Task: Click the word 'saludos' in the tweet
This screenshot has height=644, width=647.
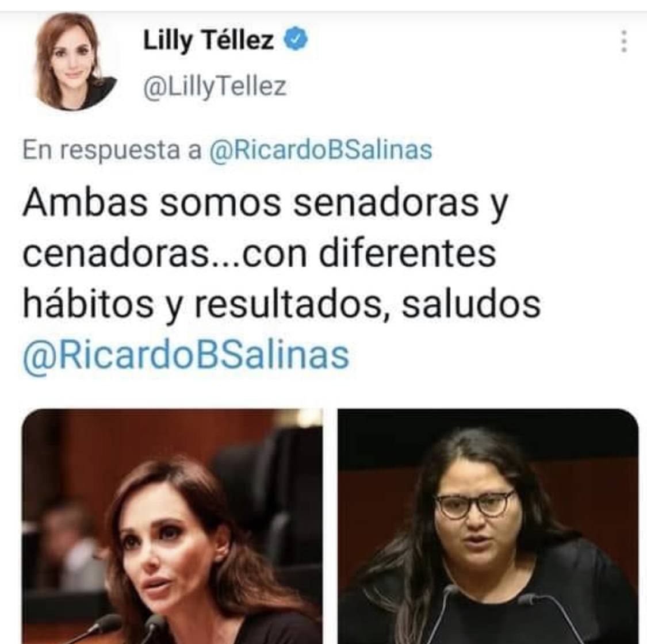Action: coord(471,305)
